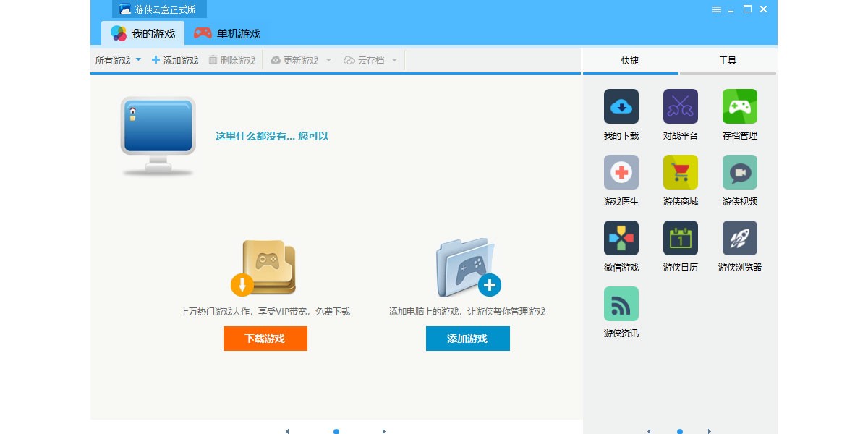Go to previous page in shortcuts panel
The height and width of the screenshot is (434, 868).
(x=649, y=431)
